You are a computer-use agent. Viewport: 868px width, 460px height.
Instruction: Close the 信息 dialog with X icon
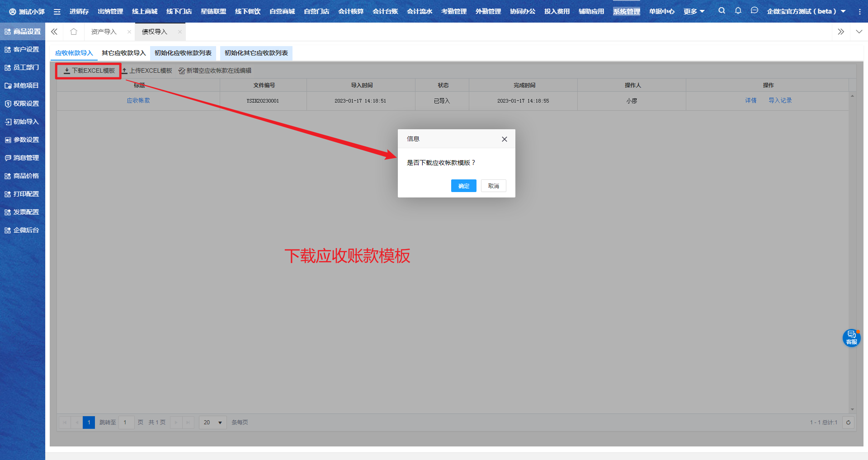505,139
